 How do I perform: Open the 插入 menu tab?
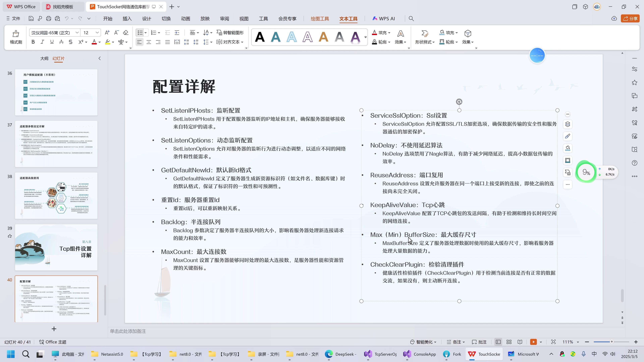pos(127,18)
